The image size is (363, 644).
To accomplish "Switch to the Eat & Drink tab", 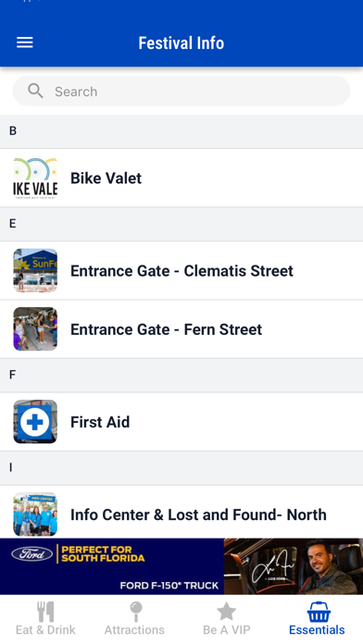I will [45, 619].
